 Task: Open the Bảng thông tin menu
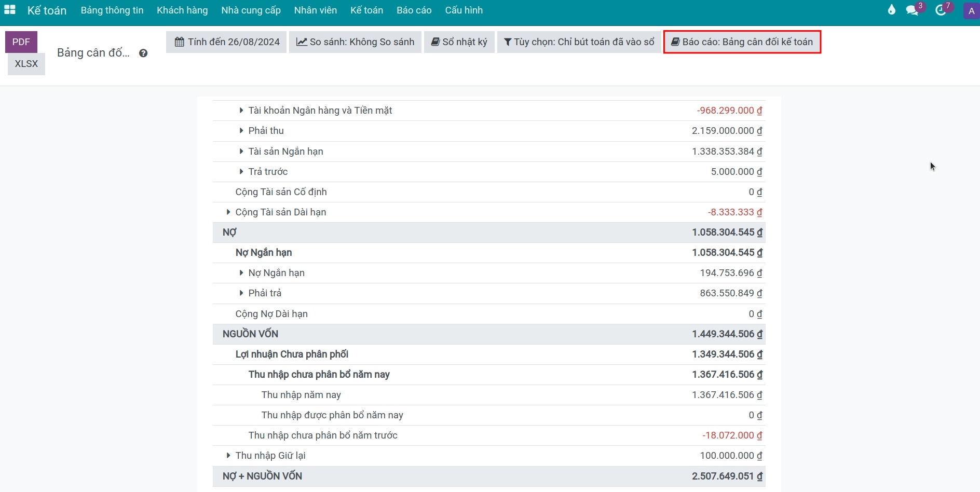tap(112, 10)
